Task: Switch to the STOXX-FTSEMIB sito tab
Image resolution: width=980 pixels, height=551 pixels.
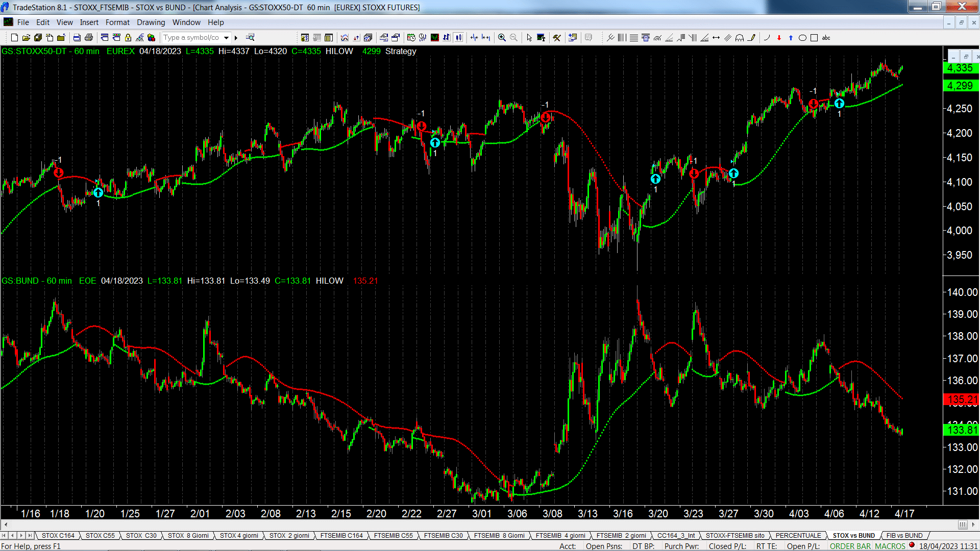Action: point(735,536)
